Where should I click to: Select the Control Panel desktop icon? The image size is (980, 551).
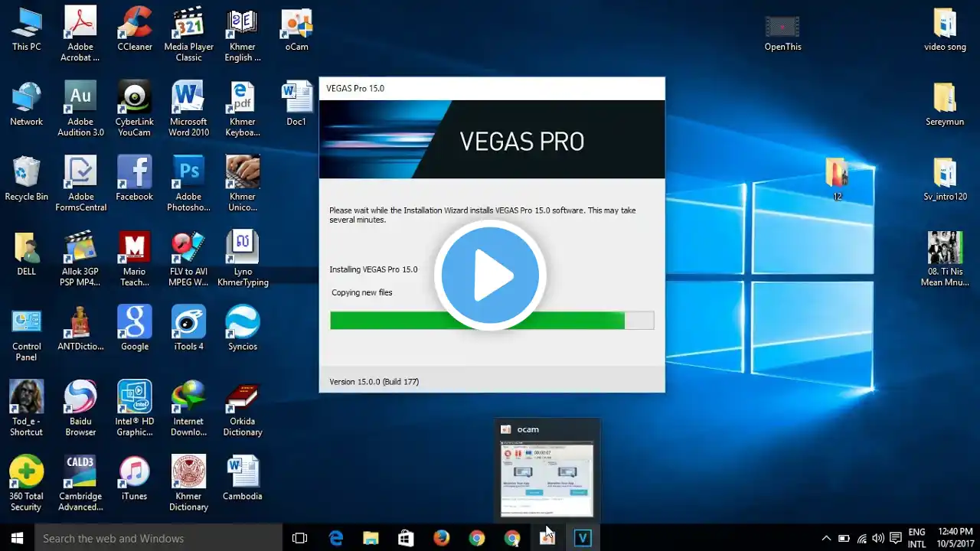pos(26,334)
